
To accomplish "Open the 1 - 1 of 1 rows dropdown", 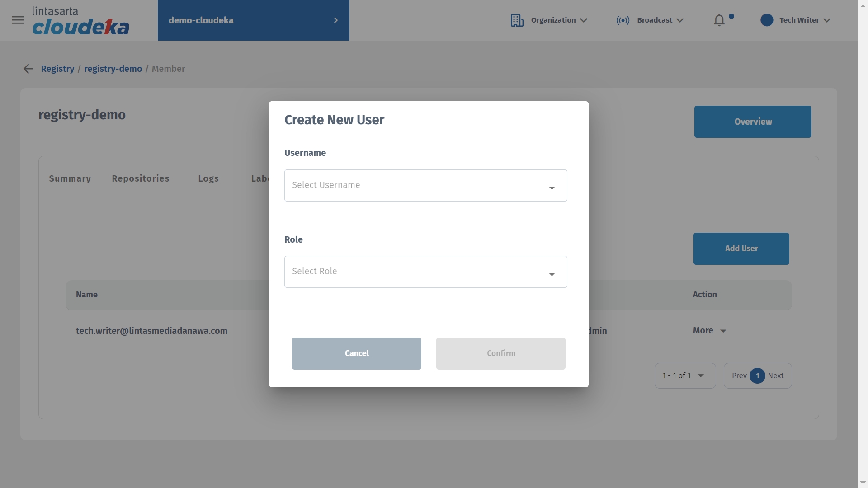I will (684, 376).
